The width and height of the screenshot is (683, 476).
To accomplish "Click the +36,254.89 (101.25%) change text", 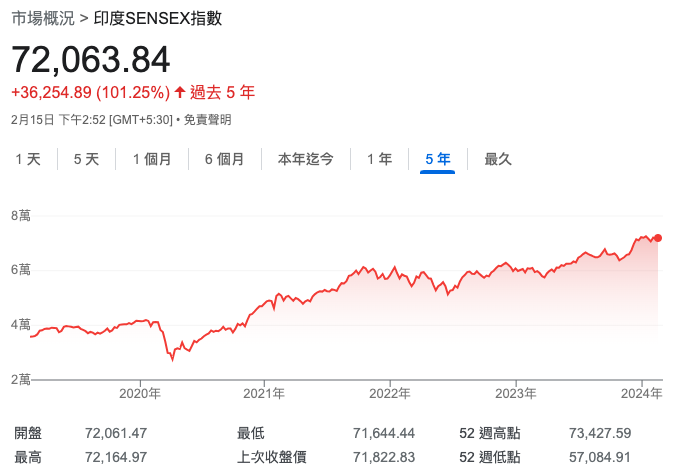I will coord(91,92).
